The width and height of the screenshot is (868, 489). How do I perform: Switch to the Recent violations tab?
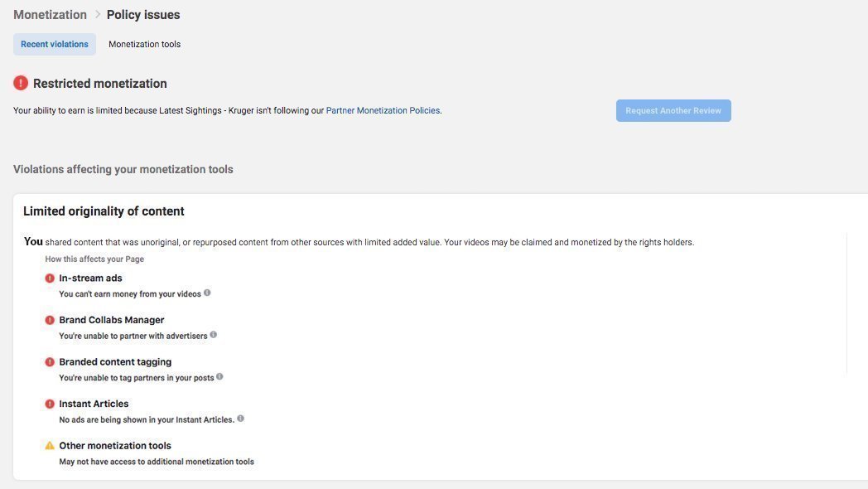coord(55,44)
